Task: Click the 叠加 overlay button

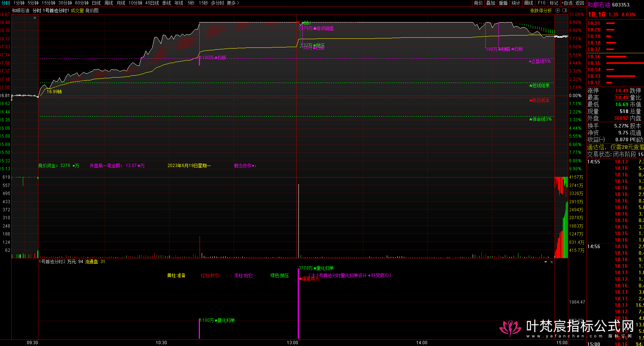Action: 490,3
